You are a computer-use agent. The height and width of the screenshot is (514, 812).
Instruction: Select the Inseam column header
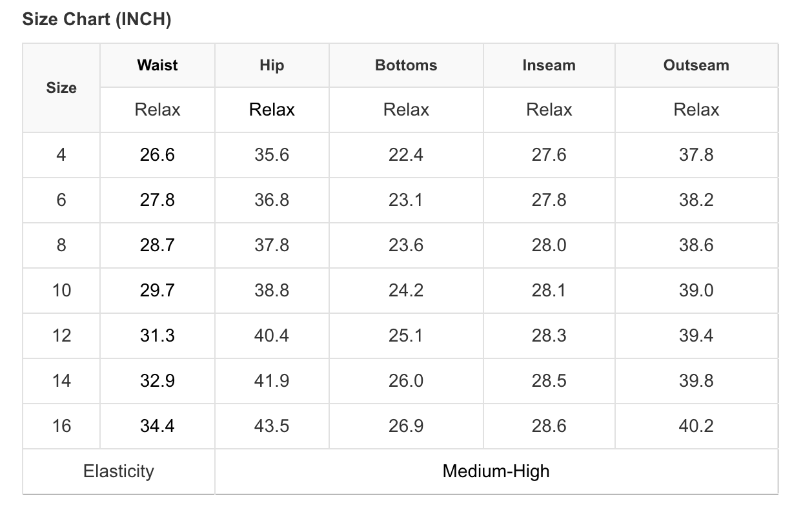[x=549, y=65]
